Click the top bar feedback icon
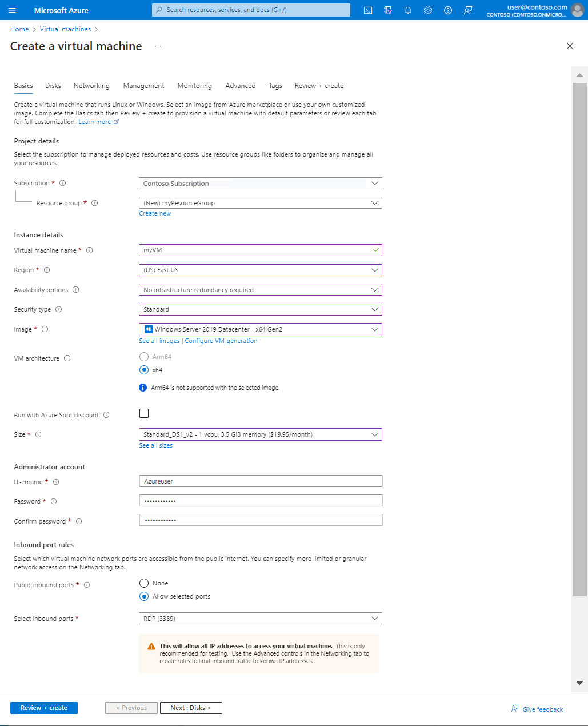 468,10
